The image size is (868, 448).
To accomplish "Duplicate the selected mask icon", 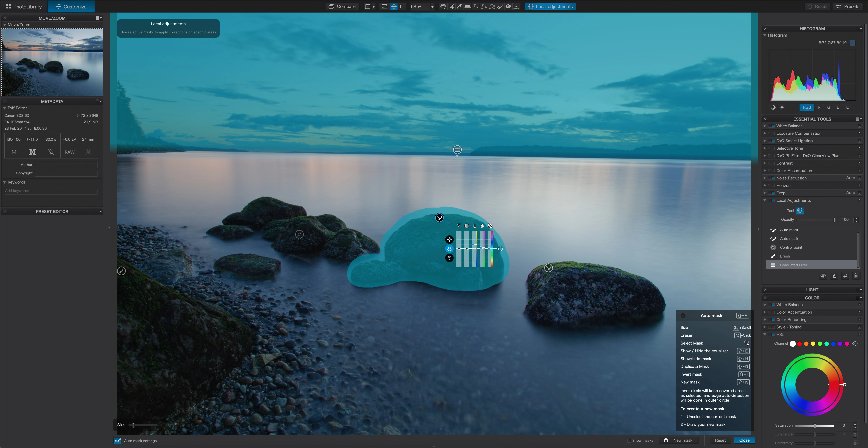I will point(834,276).
